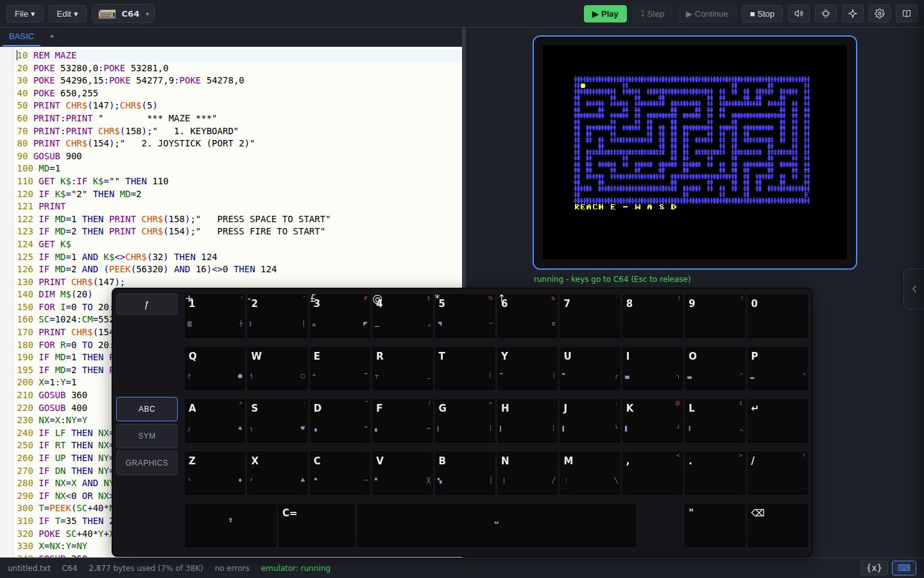Click code line '10 REM MAZE'
This screenshot has width=924, height=578.
46,56
